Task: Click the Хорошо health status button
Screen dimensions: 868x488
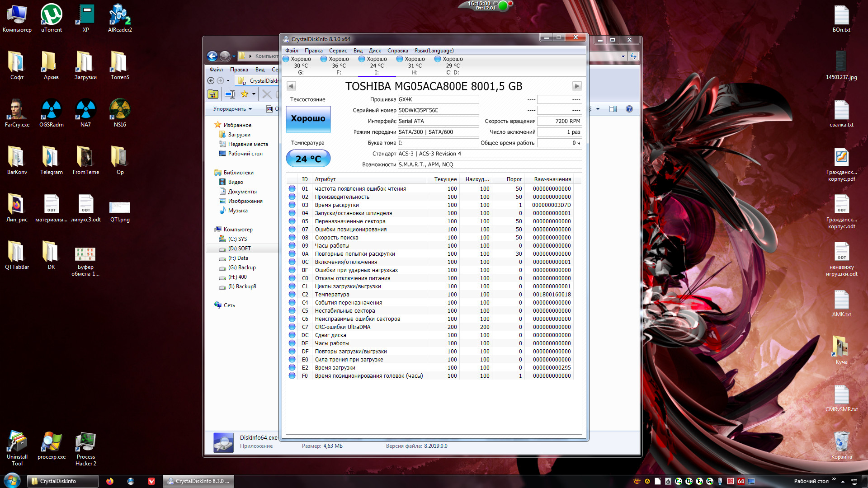Action: [308, 119]
